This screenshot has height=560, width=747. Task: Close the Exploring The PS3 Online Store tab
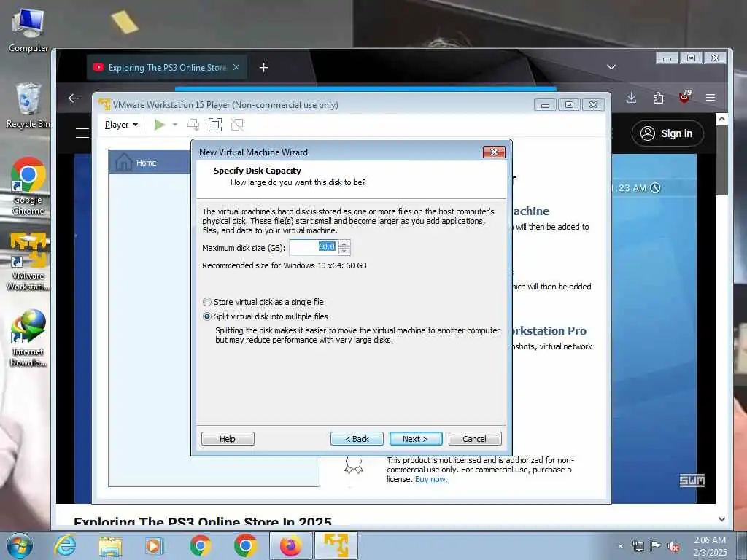[x=236, y=68]
